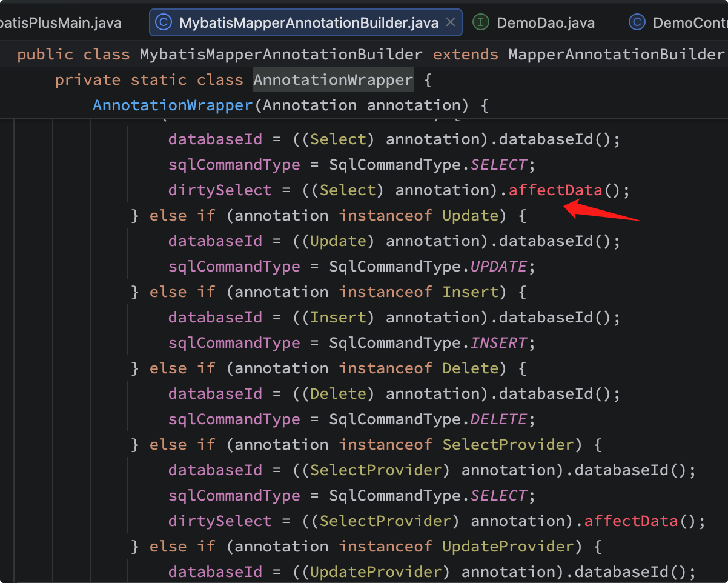The image size is (728, 583).
Task: Click dirtySelect variable in SelectProvider branch
Action: 220,521
